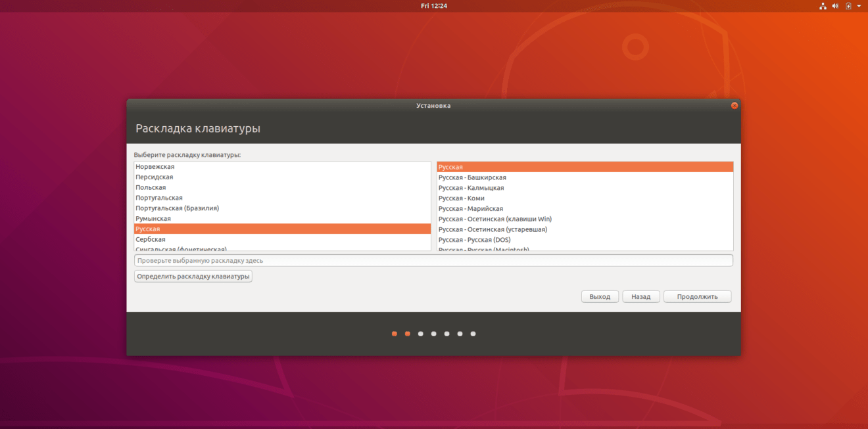Open the network status icon in top bar
868x429 pixels.
click(x=823, y=5)
